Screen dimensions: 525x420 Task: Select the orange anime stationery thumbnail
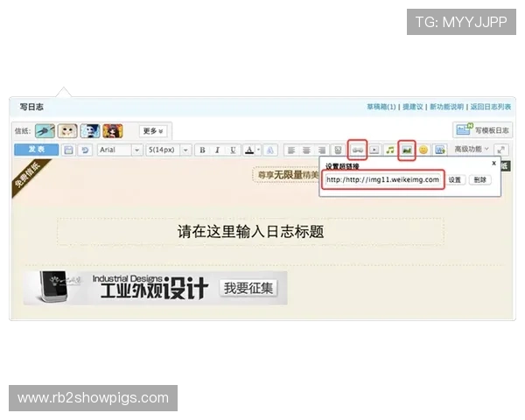pos(113,130)
